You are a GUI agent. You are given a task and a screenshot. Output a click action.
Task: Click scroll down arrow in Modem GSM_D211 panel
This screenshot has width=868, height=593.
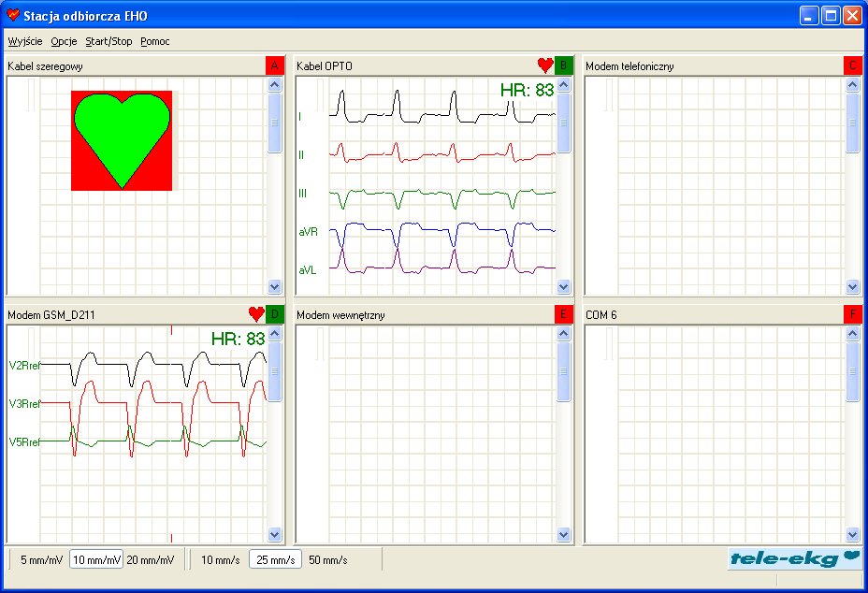pos(275,535)
